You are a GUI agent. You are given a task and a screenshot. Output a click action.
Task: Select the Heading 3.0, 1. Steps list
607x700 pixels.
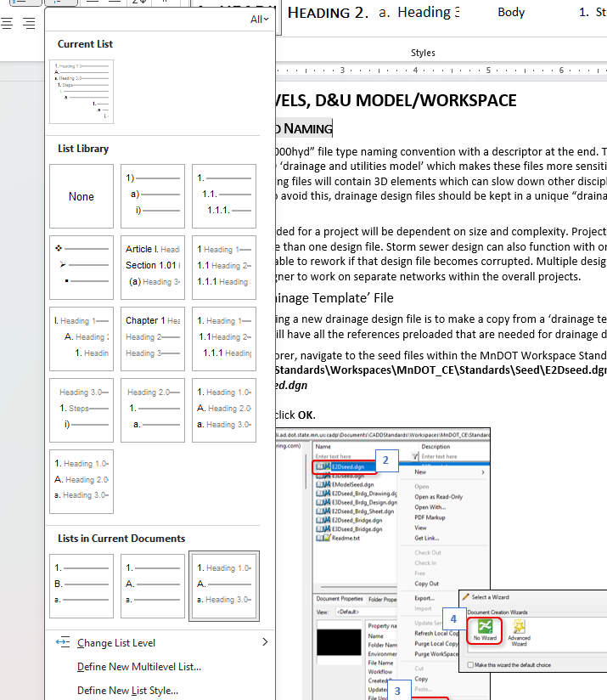(x=81, y=410)
